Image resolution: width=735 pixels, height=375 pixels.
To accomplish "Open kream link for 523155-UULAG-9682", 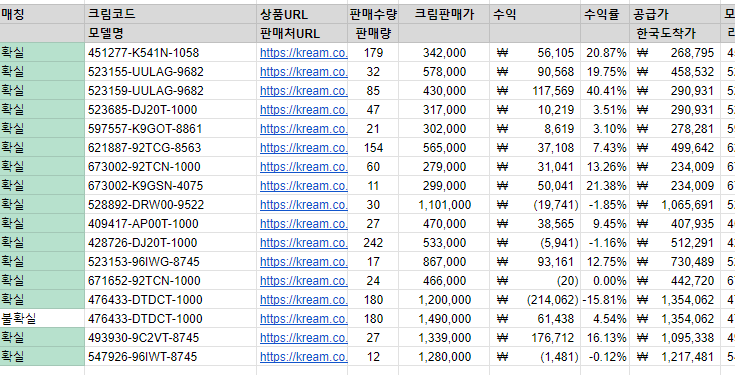I will pyautogui.click(x=304, y=72).
